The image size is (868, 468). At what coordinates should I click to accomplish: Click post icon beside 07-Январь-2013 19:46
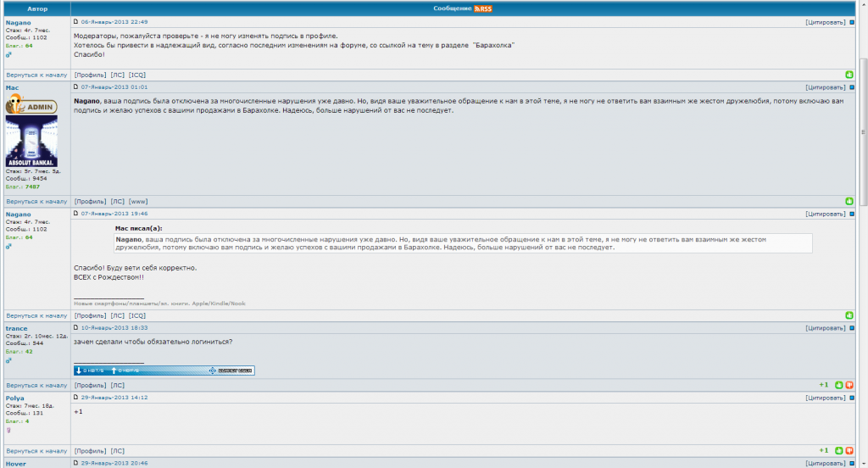point(75,214)
